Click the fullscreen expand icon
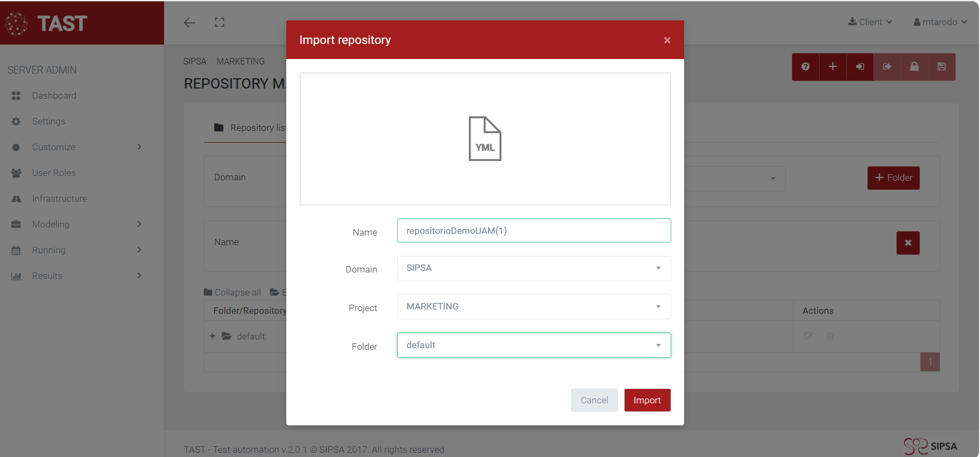The image size is (980, 457). click(219, 23)
